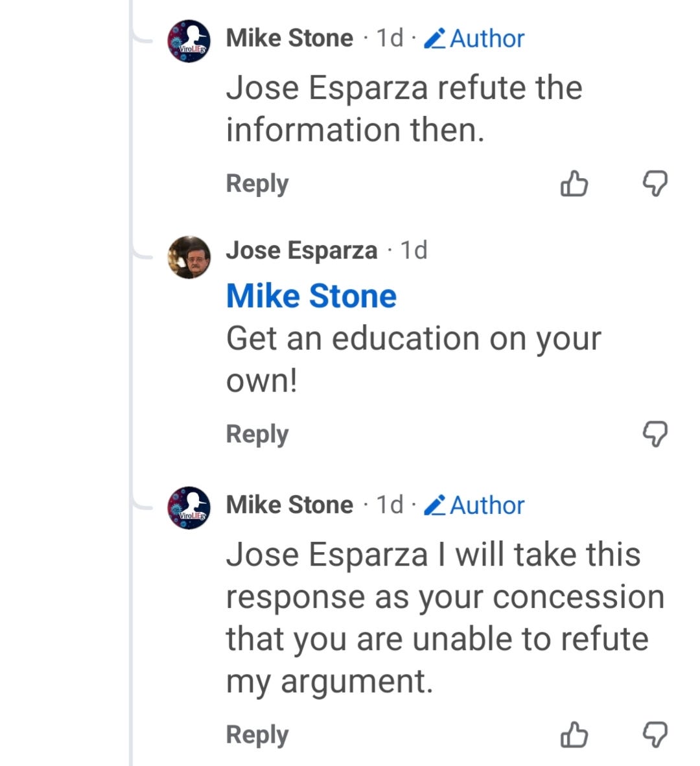700x766 pixels.
Task: Reply to Mike Stone's 'concession' comment
Action: 257,736
